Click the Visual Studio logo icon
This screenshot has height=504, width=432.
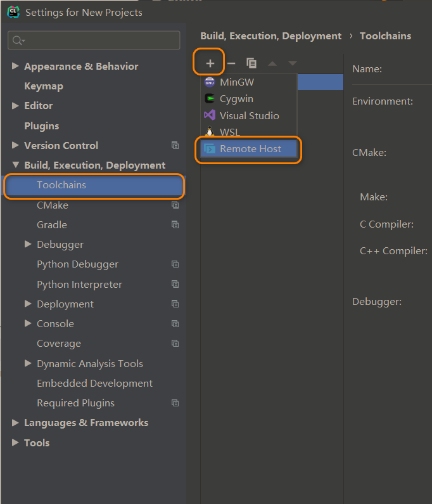point(210,115)
